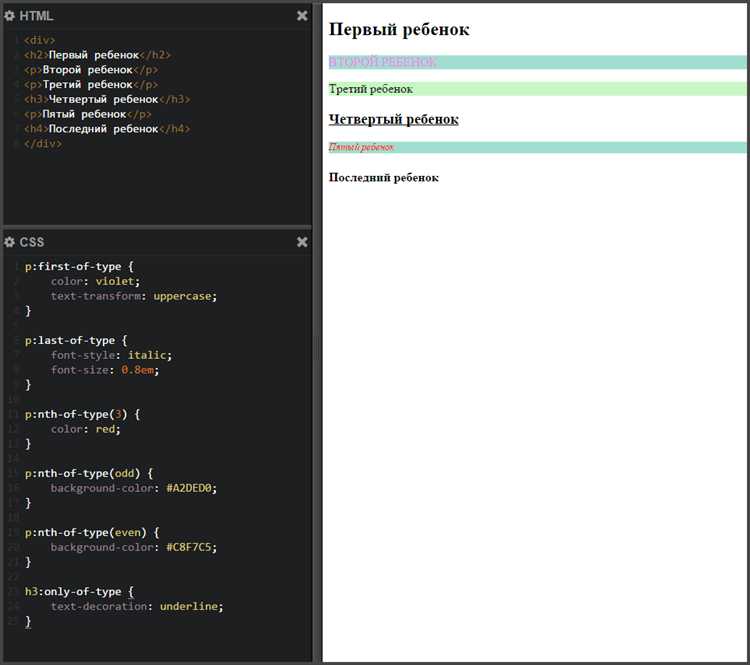Click the underlined Четвертый ребенок heading
The image size is (750, 665).
(393, 120)
